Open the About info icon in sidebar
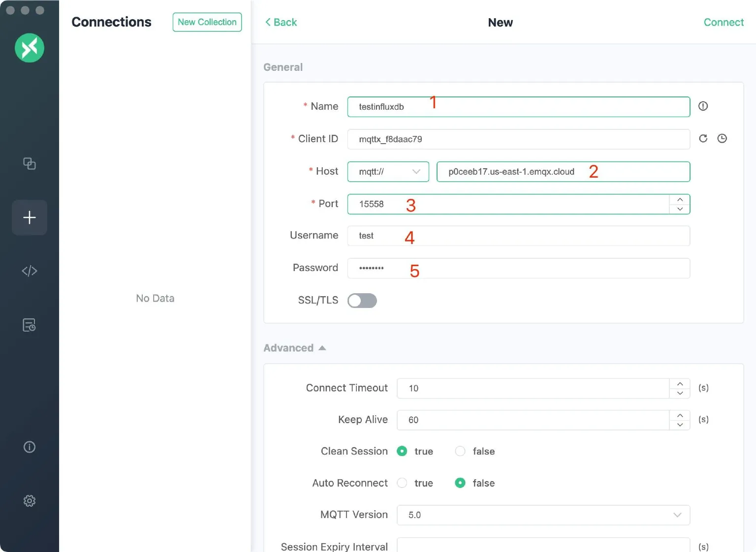 click(30, 447)
